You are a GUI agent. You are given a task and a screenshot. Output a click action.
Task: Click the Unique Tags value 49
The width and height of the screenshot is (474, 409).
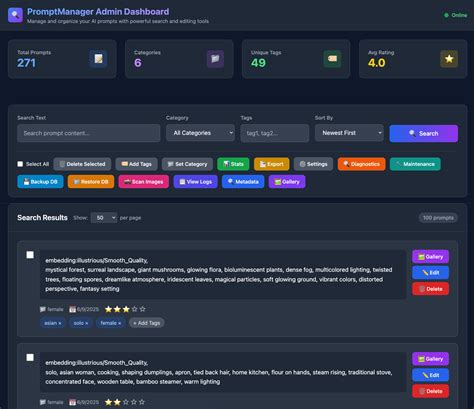[258, 63]
